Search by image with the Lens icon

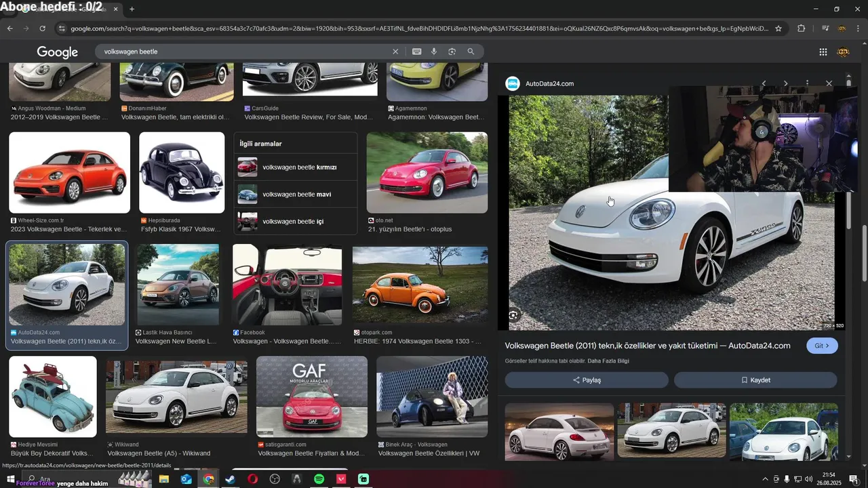pos(452,52)
